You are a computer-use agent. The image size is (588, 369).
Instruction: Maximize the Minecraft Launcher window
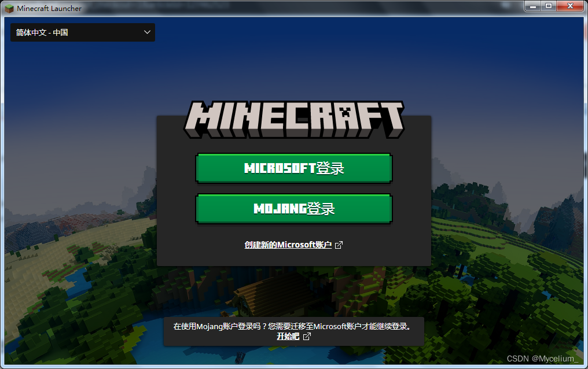tap(549, 6)
